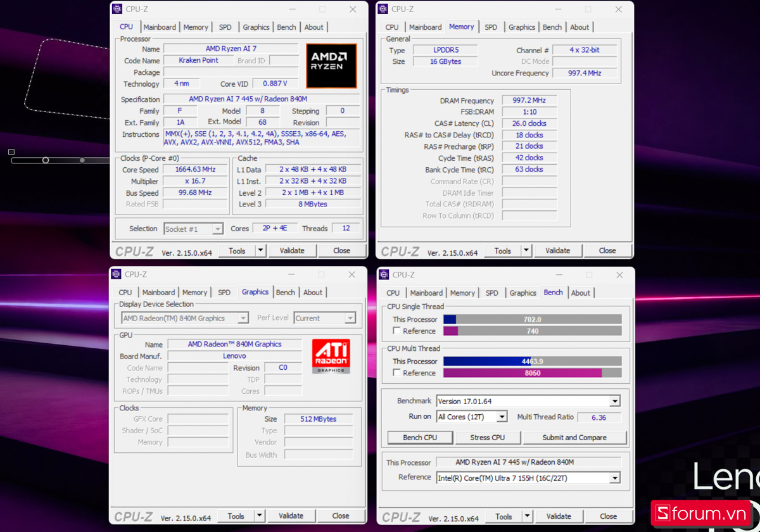Open Tools dropdown arrow in CPU tab window
The width and height of the screenshot is (760, 532).
click(x=260, y=251)
